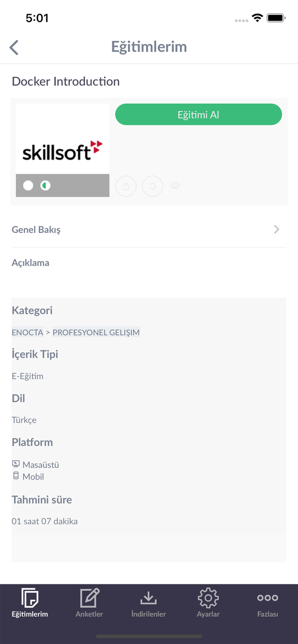Tap the Mobil phone platform icon
Viewport: 298px width, 644px height.
click(15, 476)
